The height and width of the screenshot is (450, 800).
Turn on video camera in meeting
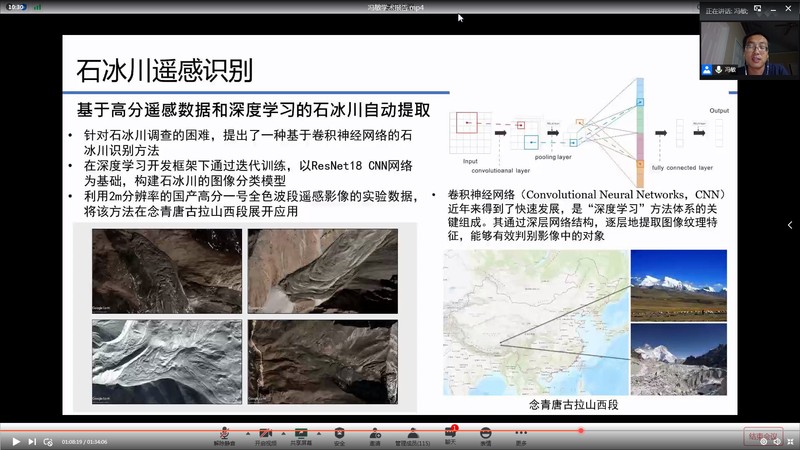click(x=265, y=433)
